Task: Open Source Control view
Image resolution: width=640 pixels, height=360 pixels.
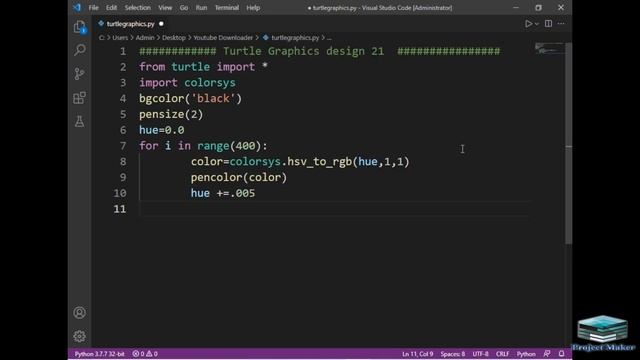Action: 80,74
